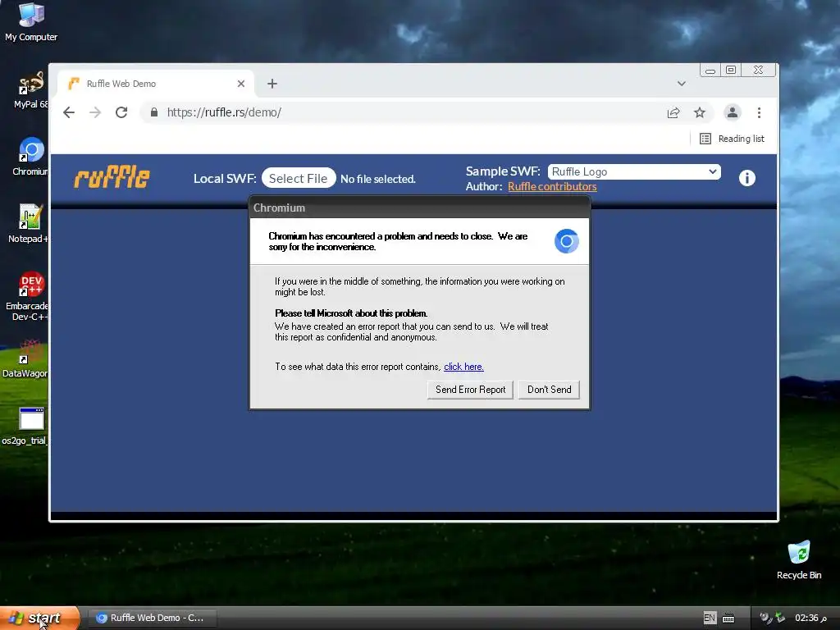Click the Send Error Report button

point(470,390)
